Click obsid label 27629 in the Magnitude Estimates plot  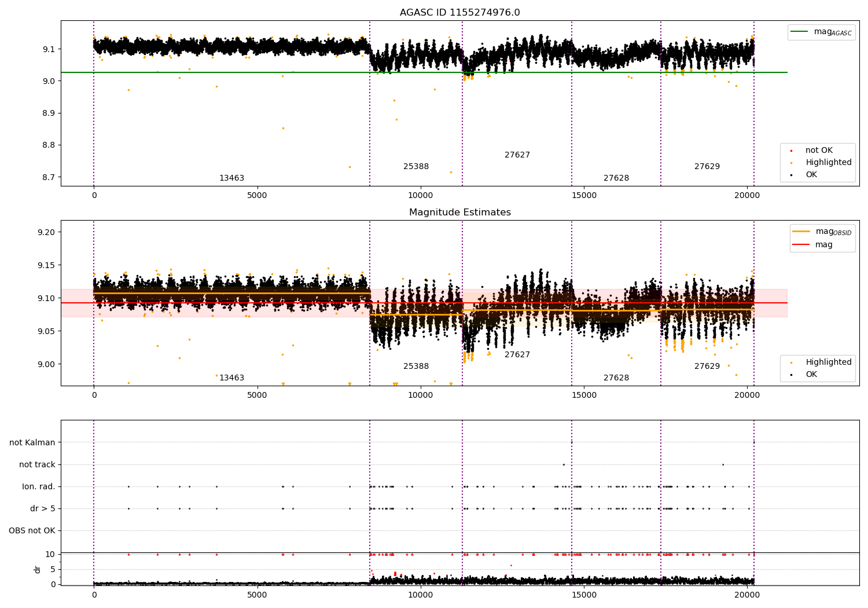pyautogui.click(x=707, y=367)
